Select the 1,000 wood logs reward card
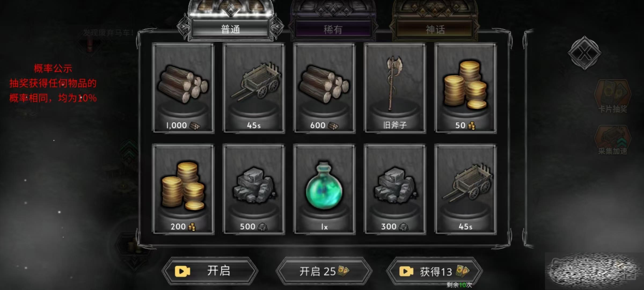The width and height of the screenshot is (644, 290). 183,88
